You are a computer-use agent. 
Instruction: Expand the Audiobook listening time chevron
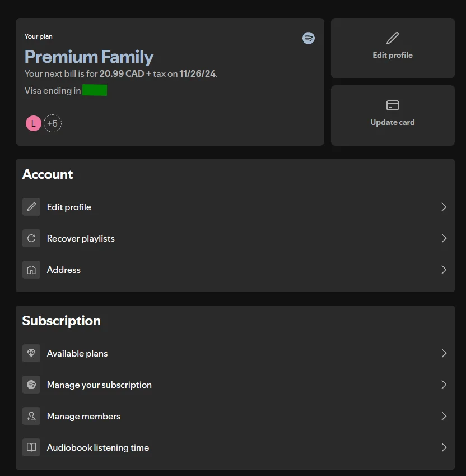444,447
